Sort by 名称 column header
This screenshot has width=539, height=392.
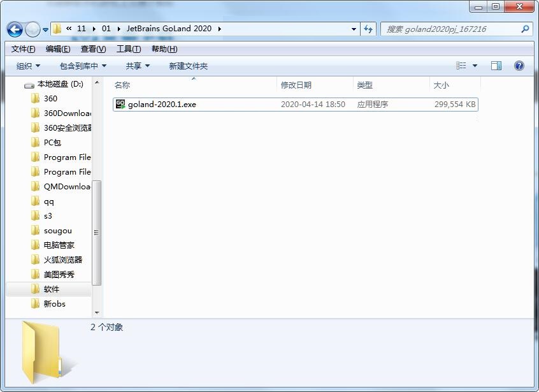[x=194, y=85]
